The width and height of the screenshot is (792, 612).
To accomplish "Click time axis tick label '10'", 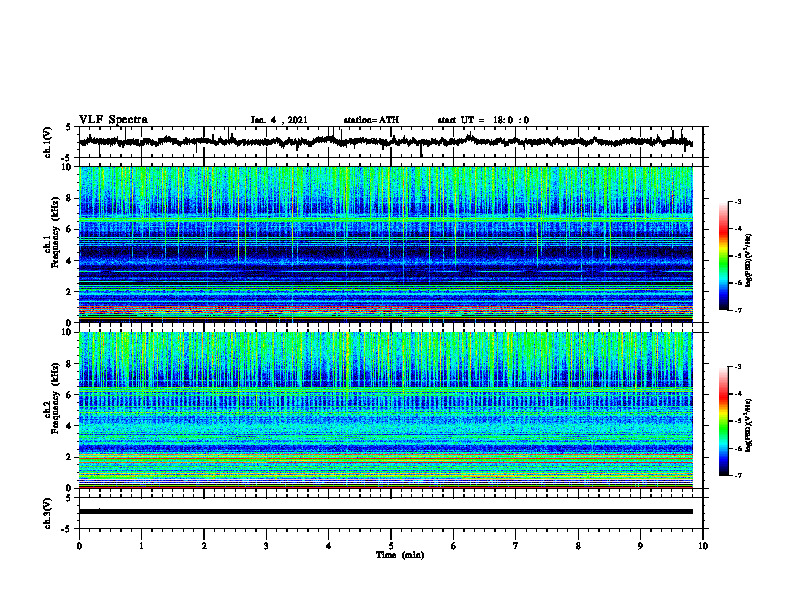I will 703,546.
